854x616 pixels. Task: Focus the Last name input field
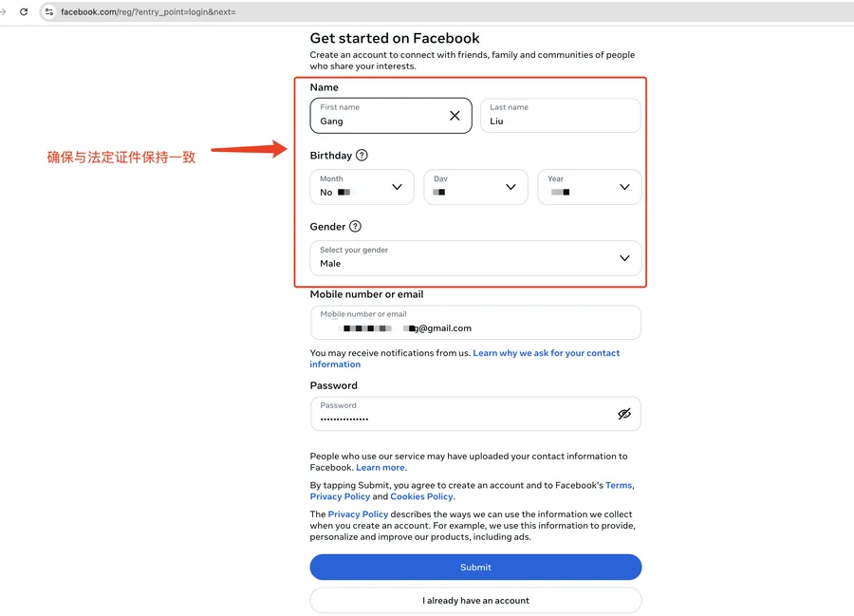pos(561,116)
